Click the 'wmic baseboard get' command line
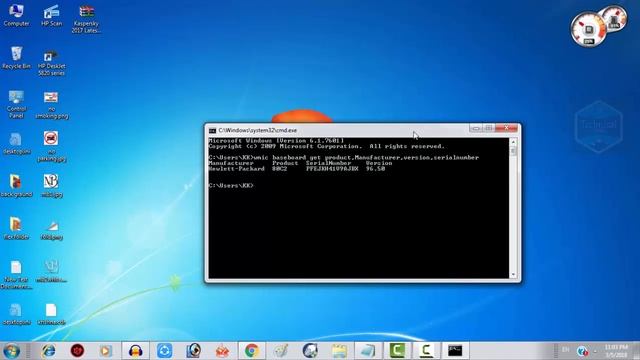Viewport: 640px width, 360px height. [x=343, y=157]
